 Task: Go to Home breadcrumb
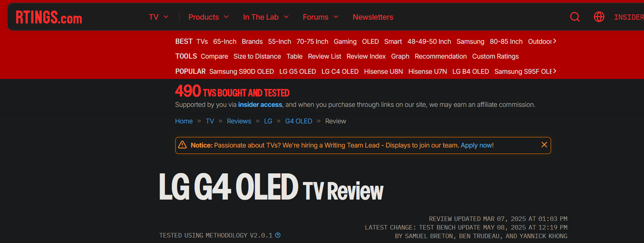184,121
